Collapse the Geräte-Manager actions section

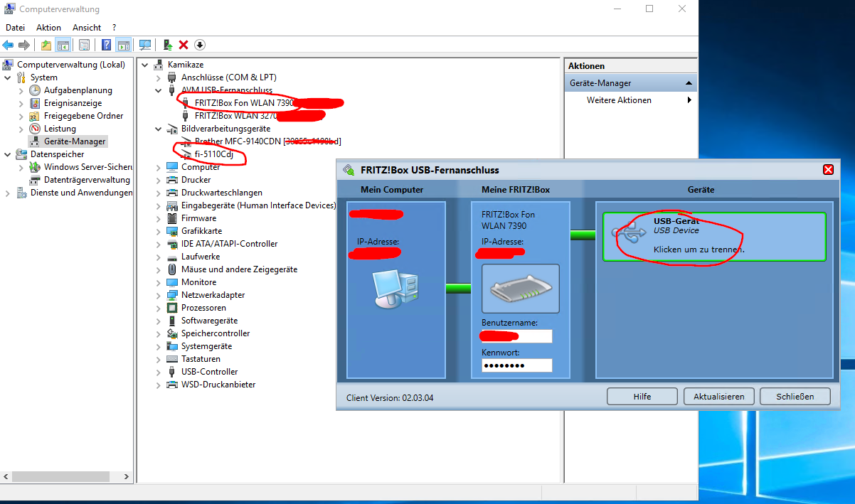689,83
